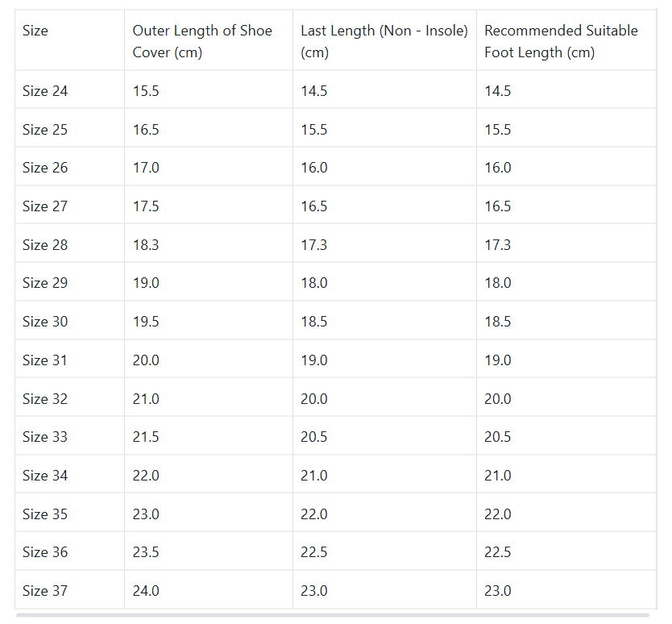Select the "Size 37" row label
The height and width of the screenshot is (624, 672).
coord(45,591)
